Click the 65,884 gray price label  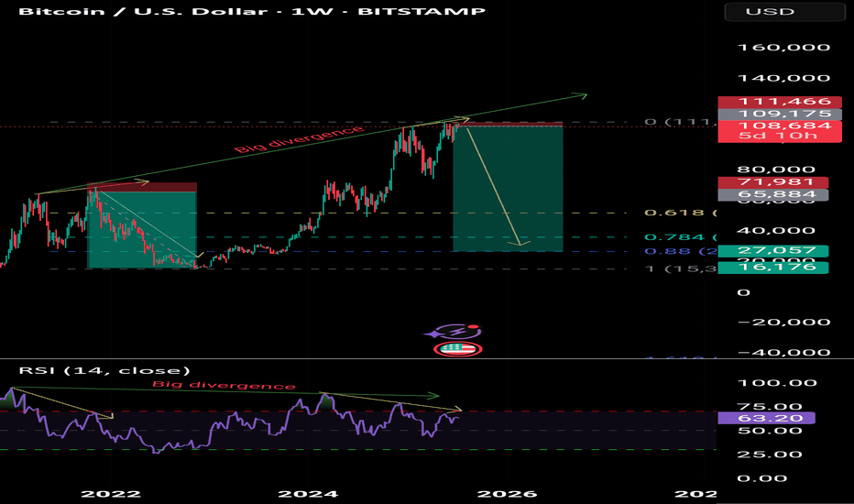(773, 194)
